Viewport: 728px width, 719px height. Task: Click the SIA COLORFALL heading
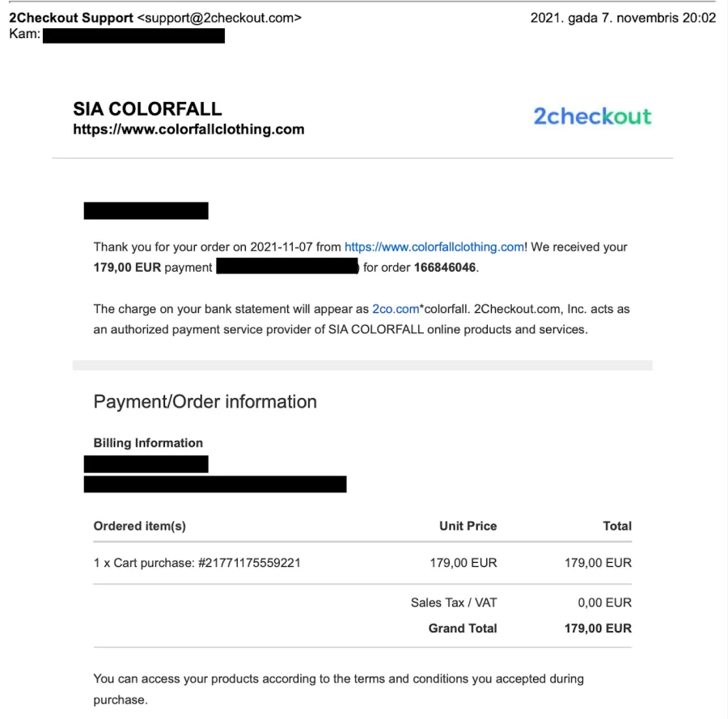(147, 109)
